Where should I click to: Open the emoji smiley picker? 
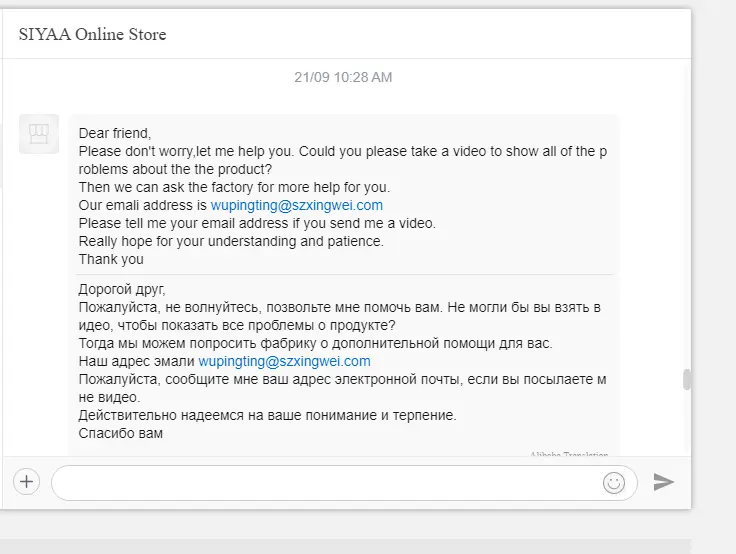click(613, 483)
